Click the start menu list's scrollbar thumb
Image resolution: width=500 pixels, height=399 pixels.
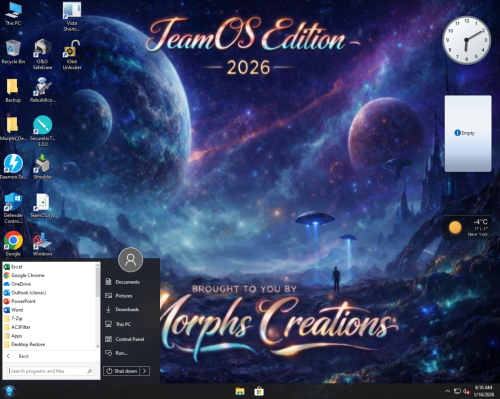click(98, 282)
